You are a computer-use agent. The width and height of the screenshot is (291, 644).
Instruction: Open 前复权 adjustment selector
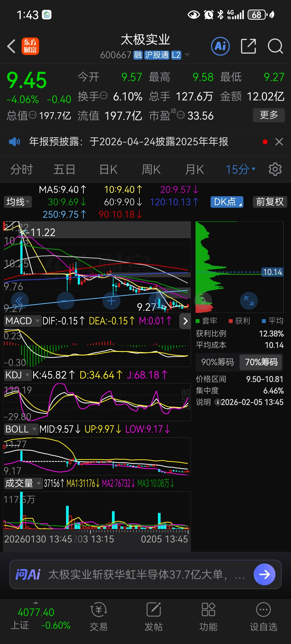[x=270, y=202]
